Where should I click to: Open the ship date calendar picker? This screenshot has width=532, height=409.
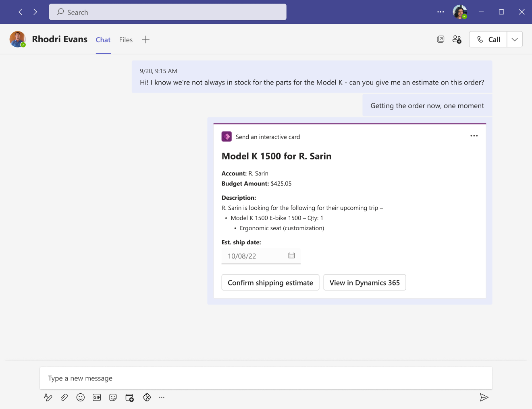[x=291, y=256]
